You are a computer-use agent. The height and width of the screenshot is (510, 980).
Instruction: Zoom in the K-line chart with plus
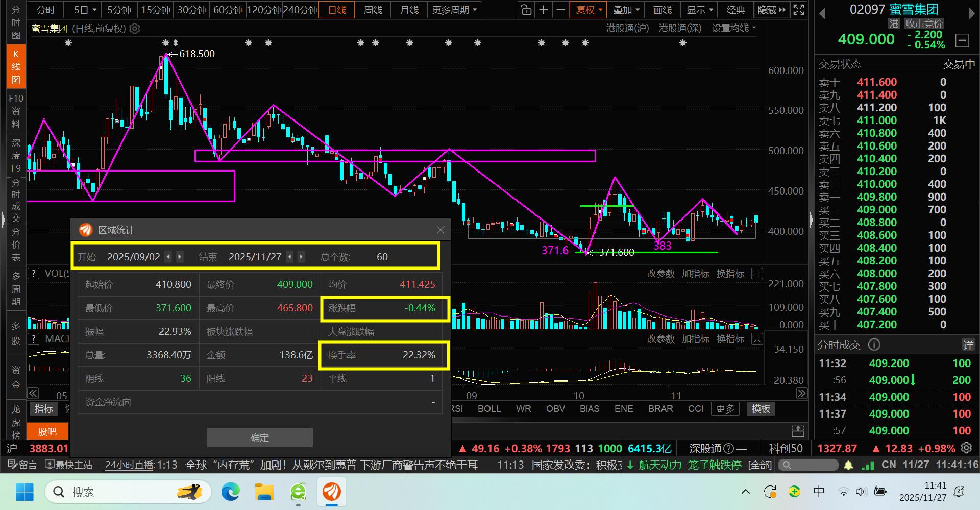coord(544,10)
